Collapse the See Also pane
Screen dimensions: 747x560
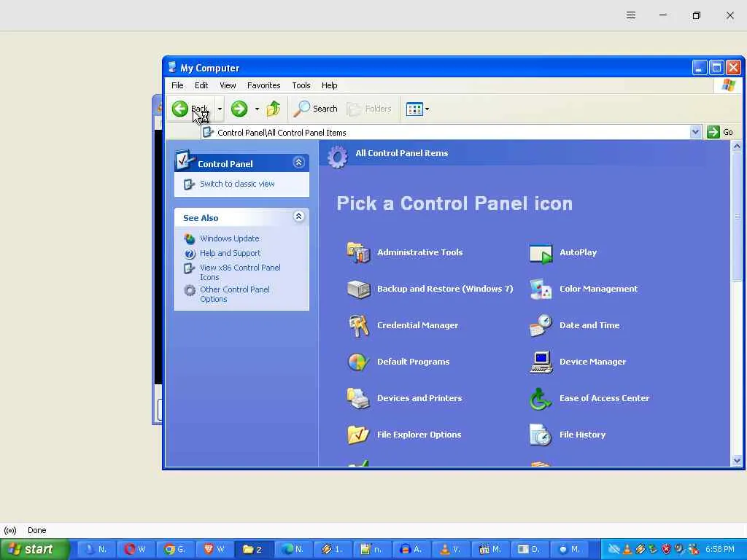point(298,217)
